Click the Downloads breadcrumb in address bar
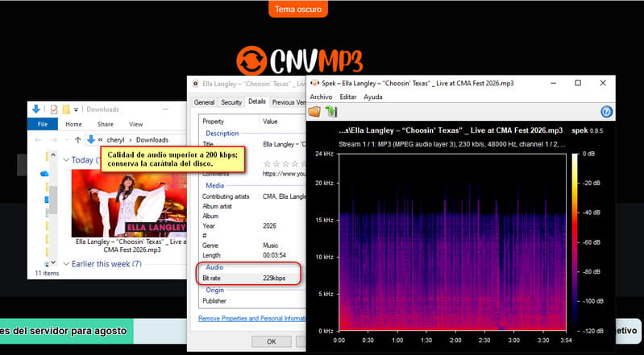The height and width of the screenshot is (355, 644). point(152,140)
